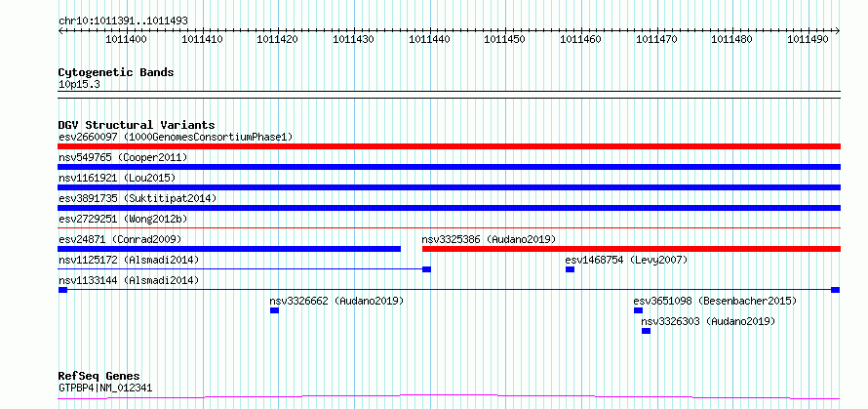Click the DGV Structural Variants track heading
Screen dimensions: 868x409
click(137, 125)
